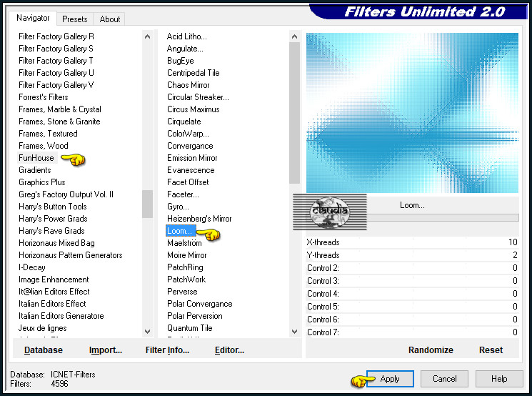Adjust the Control 2 slider
Screen dimensions: 532x396
point(412,268)
